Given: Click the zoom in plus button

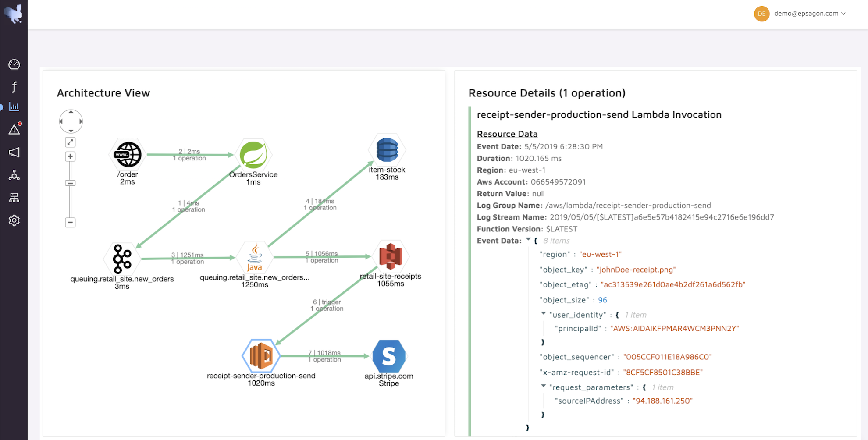Looking at the screenshot, I should (x=70, y=156).
